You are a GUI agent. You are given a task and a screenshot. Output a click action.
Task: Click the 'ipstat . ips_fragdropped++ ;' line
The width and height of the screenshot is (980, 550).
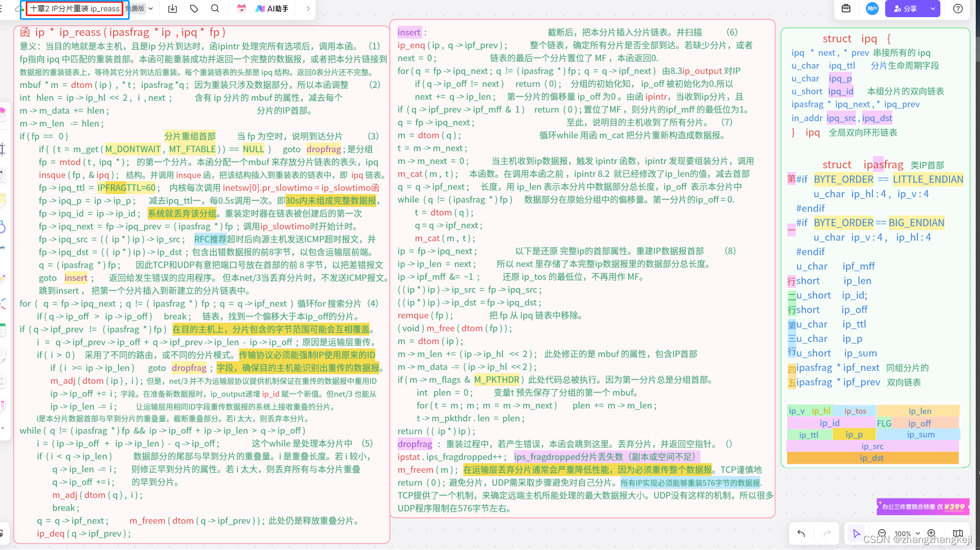[x=452, y=457]
